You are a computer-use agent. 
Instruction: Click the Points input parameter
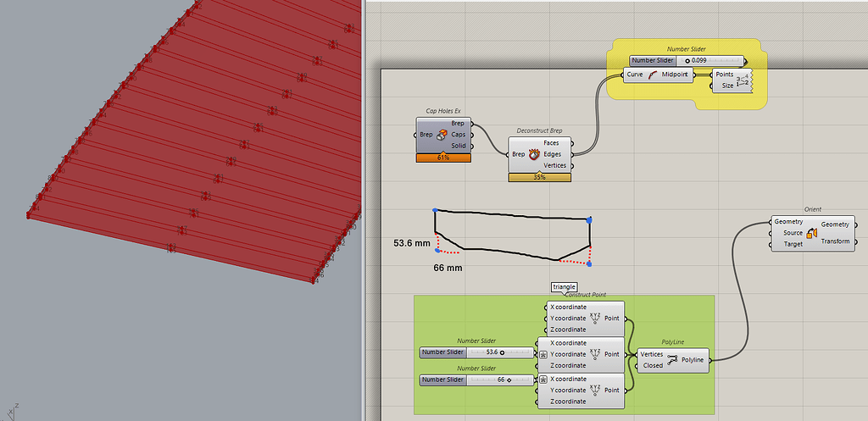pos(725,75)
